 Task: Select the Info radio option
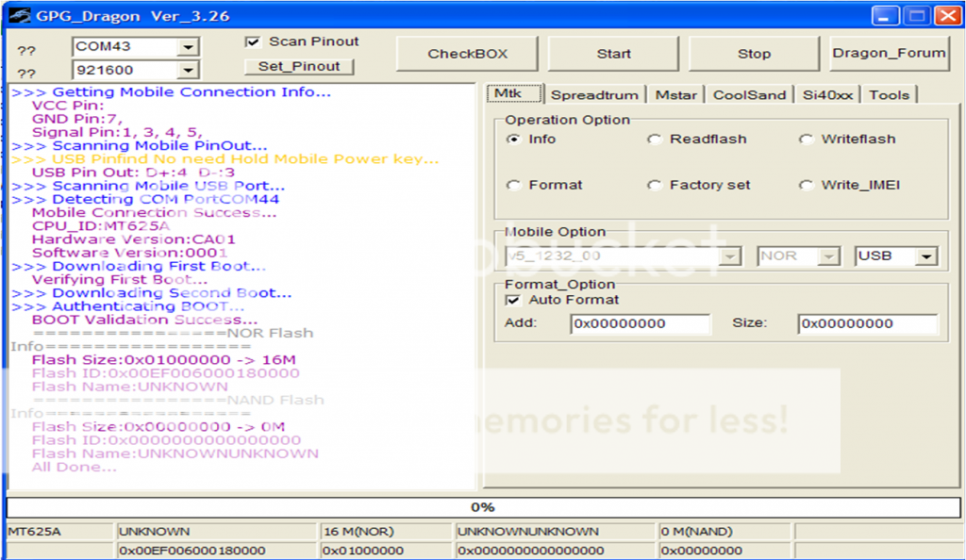point(514,140)
